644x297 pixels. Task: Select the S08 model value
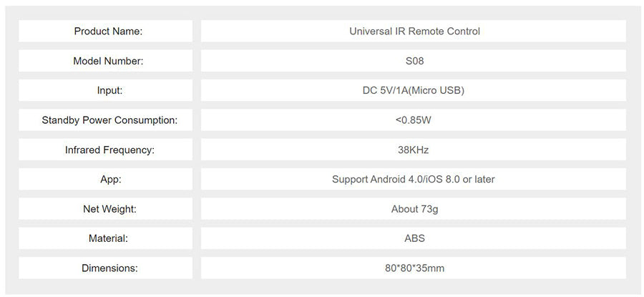(x=414, y=61)
